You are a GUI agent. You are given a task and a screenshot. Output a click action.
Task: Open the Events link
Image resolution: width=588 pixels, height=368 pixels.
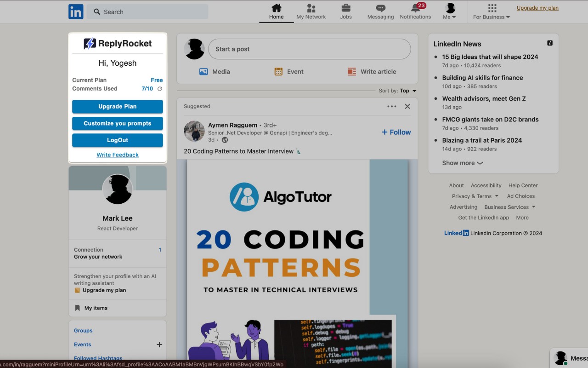point(83,345)
